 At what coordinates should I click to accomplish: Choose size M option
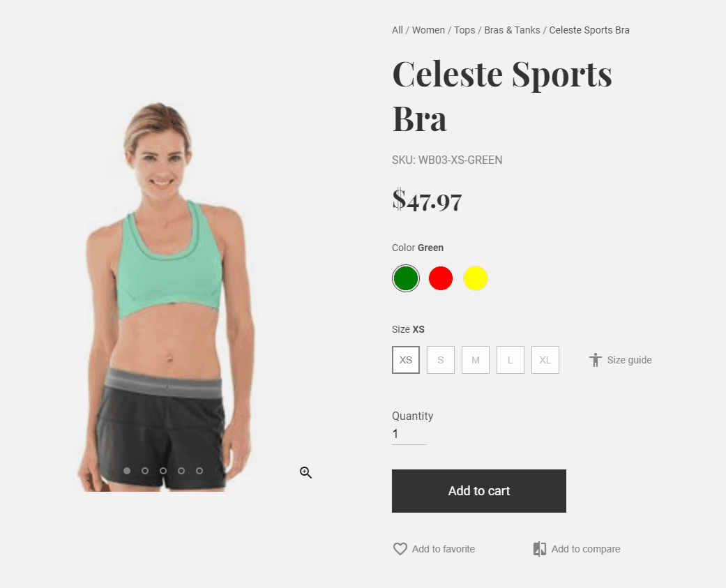(x=476, y=360)
